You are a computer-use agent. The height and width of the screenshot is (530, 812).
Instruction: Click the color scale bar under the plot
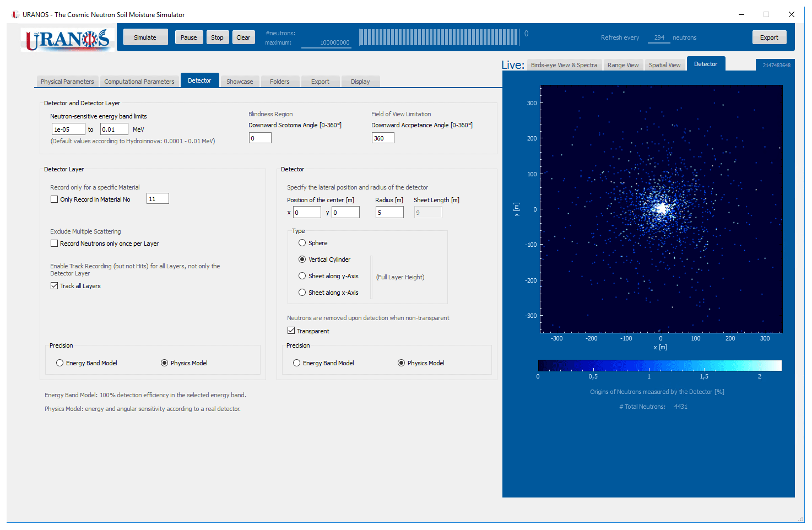(659, 365)
